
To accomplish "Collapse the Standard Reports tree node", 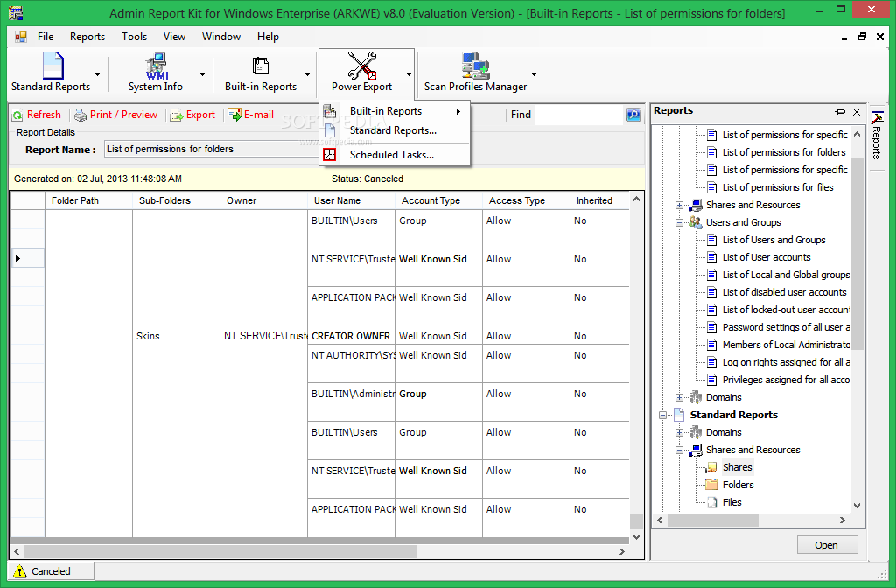I will click(x=662, y=416).
